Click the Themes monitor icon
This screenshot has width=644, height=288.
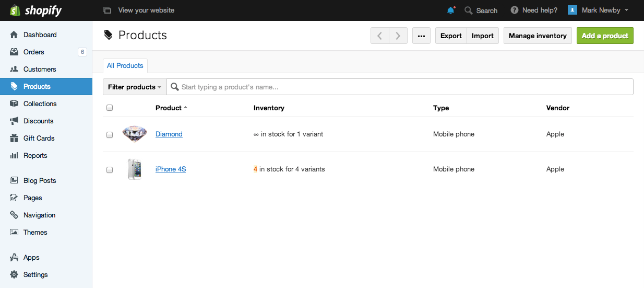pos(14,232)
